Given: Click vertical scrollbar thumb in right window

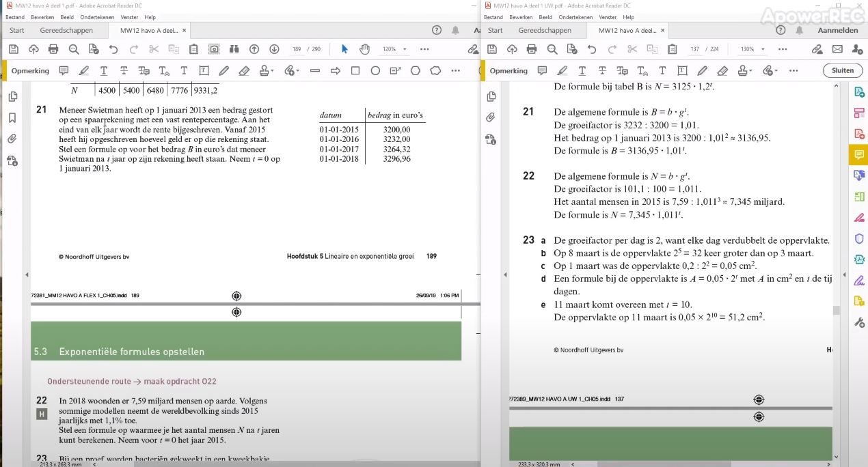Looking at the screenshot, I should (x=836, y=310).
